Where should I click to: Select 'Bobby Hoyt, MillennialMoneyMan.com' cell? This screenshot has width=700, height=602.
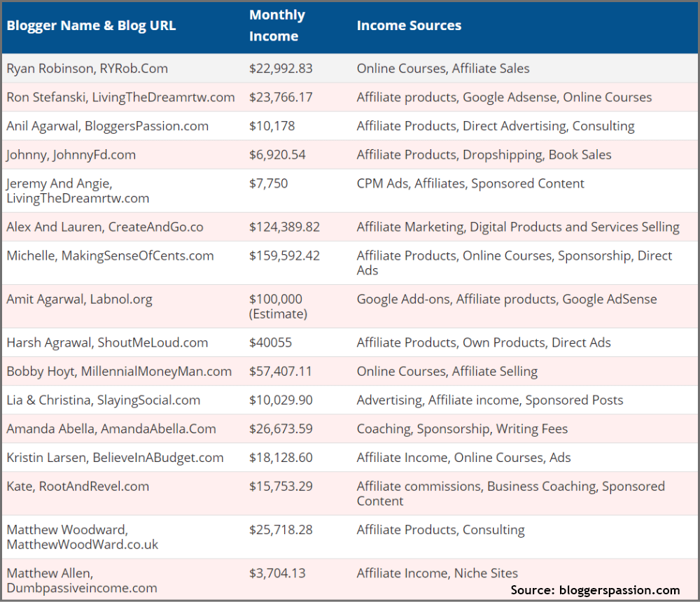pyautogui.click(x=119, y=371)
